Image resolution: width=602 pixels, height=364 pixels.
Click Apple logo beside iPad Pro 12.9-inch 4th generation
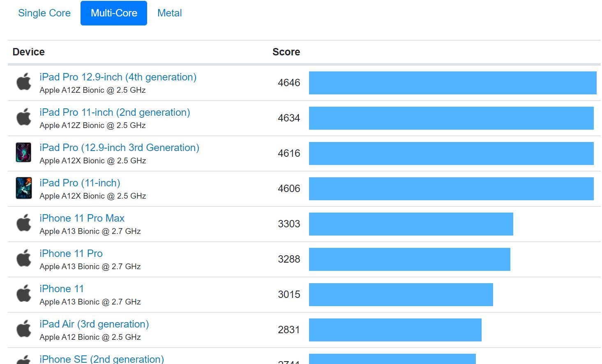24,82
